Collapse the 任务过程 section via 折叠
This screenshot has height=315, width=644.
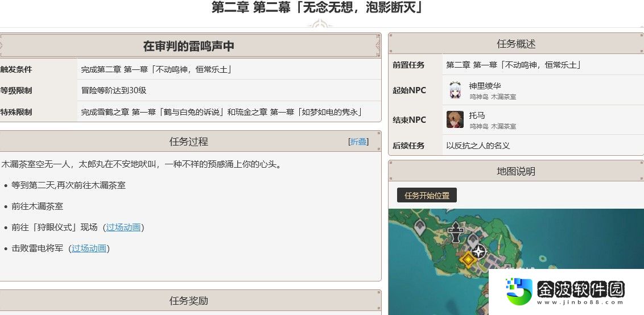coord(358,142)
